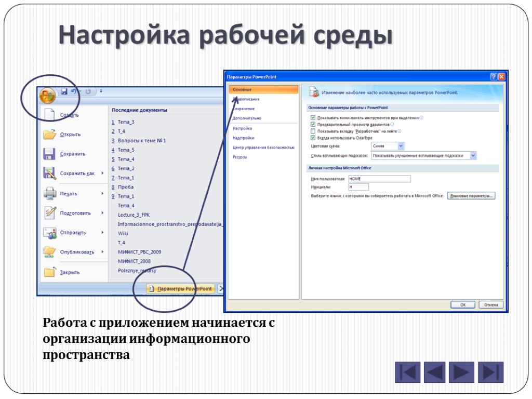Click the Параметры PowerPoint button
This screenshot has width=532, height=399.
181,289
